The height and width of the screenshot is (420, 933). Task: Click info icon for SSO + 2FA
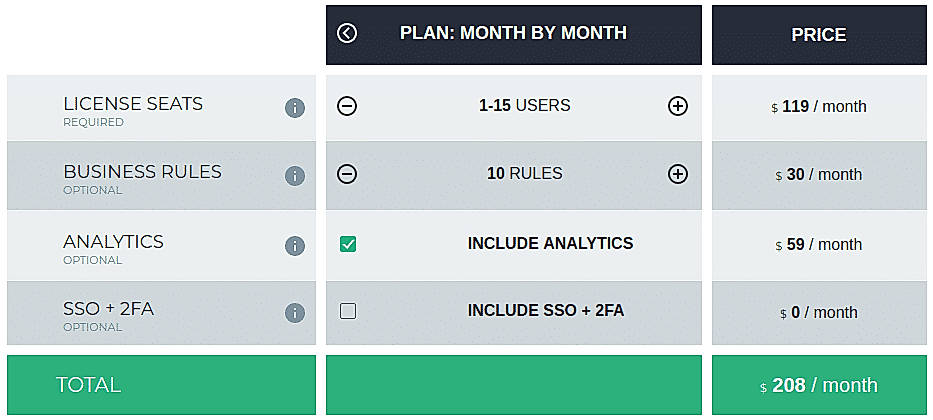click(295, 313)
